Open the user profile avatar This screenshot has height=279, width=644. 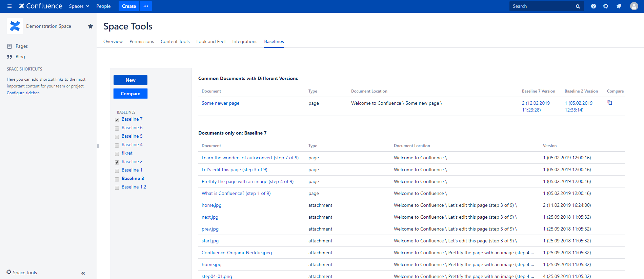pos(634,6)
